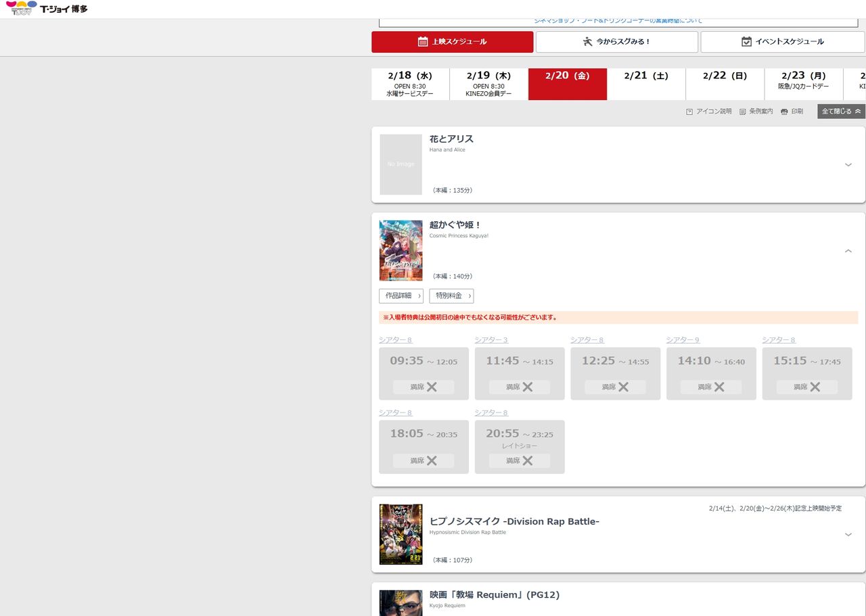Open 作品詳細 for 超かぐや姫！
Image resolution: width=866 pixels, height=616 pixels.
[x=401, y=296]
